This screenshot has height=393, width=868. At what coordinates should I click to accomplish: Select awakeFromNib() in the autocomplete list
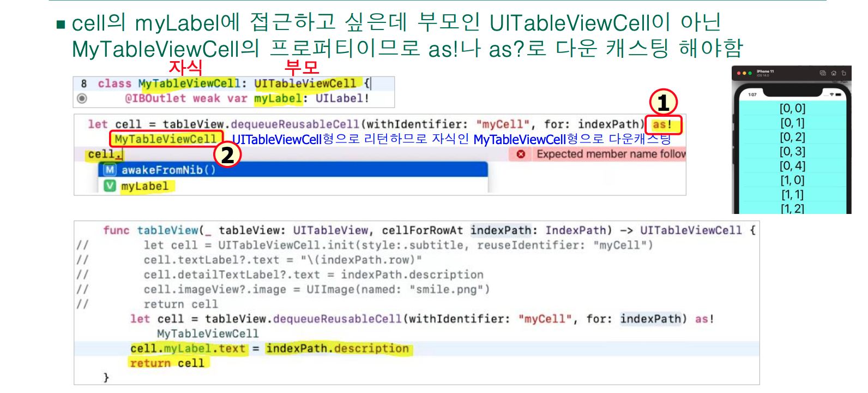click(293, 170)
